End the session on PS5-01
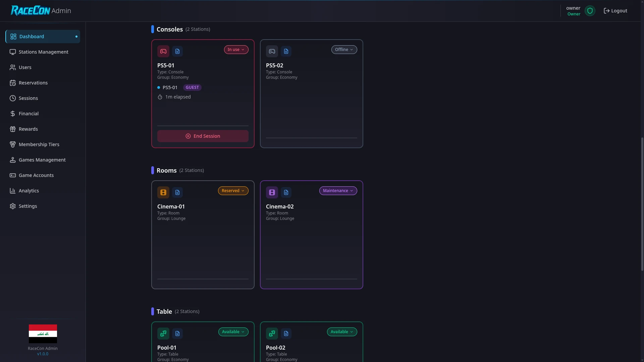 click(203, 136)
